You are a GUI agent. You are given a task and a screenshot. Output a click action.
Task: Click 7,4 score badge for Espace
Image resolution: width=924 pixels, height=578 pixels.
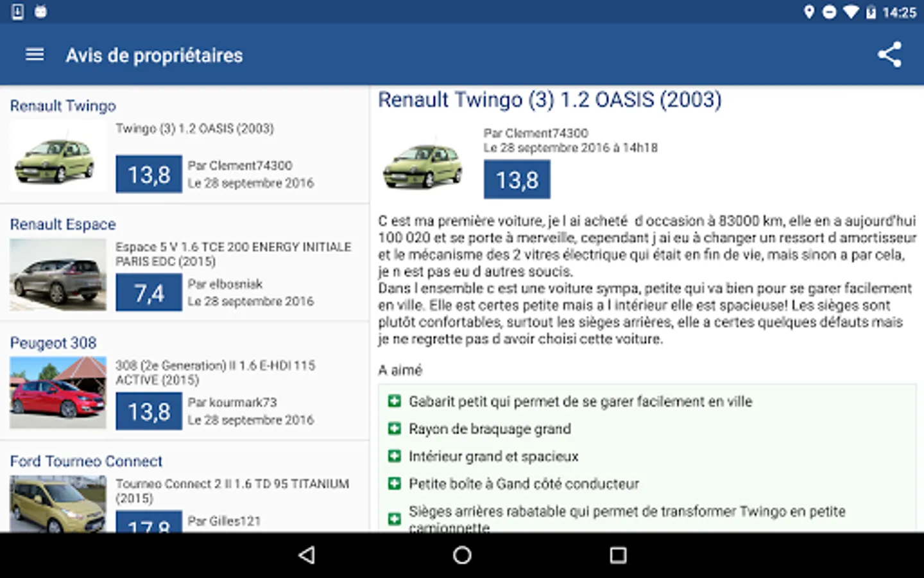[x=149, y=293]
